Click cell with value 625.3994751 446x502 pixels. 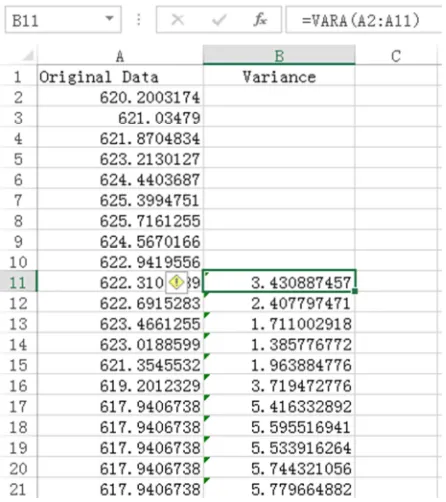point(120,200)
